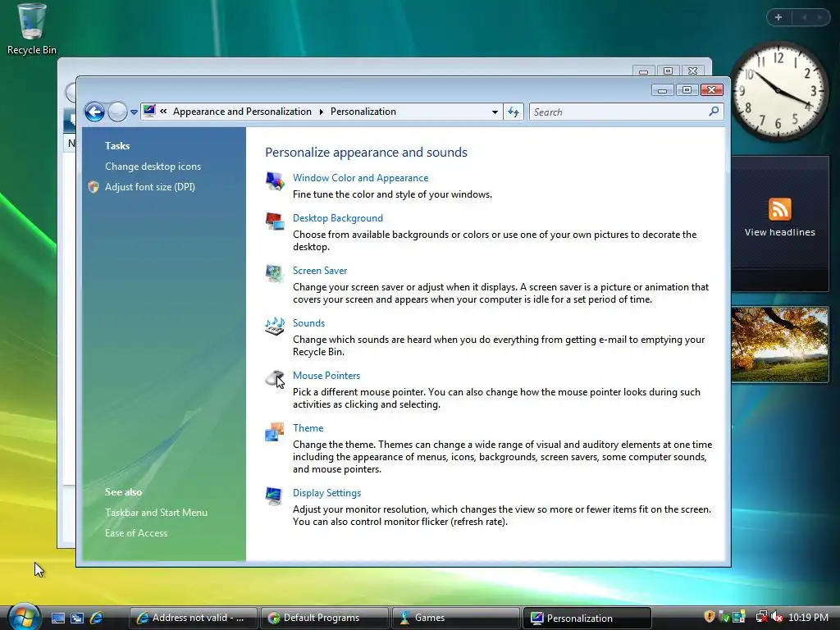Image resolution: width=840 pixels, height=630 pixels.
Task: Click the muted volume tray icon
Action: 778,617
